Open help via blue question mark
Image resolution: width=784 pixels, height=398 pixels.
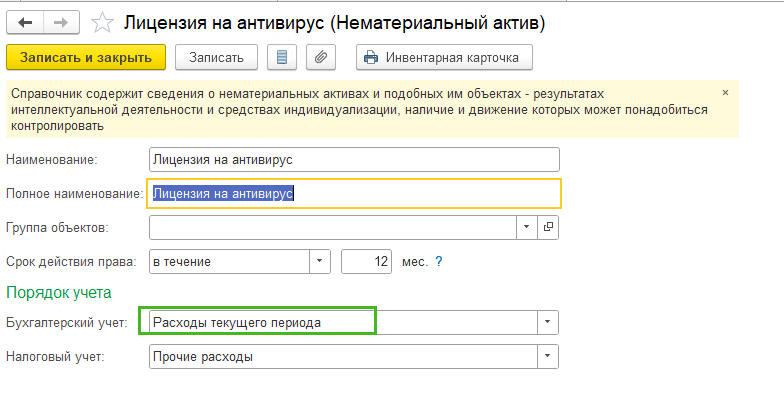[438, 262]
